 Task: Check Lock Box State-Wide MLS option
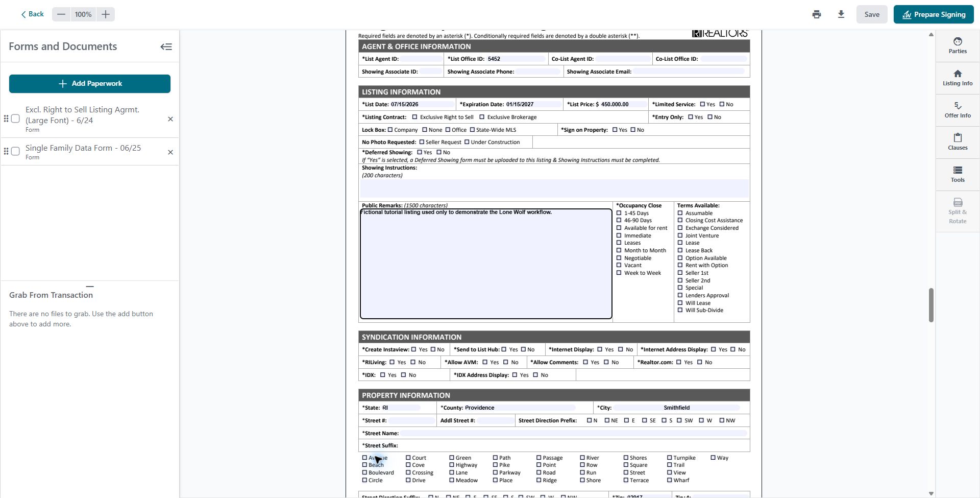pos(472,130)
